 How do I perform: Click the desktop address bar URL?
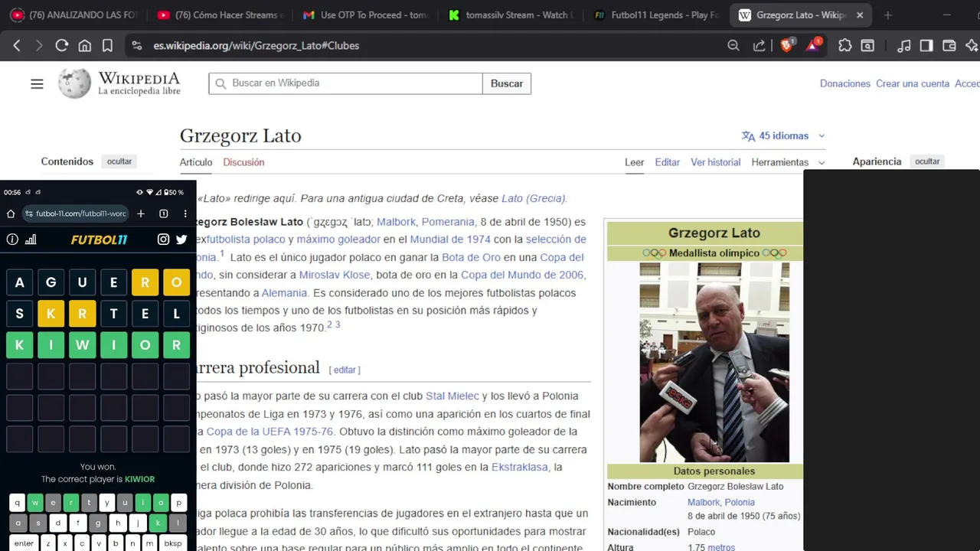[x=256, y=46]
